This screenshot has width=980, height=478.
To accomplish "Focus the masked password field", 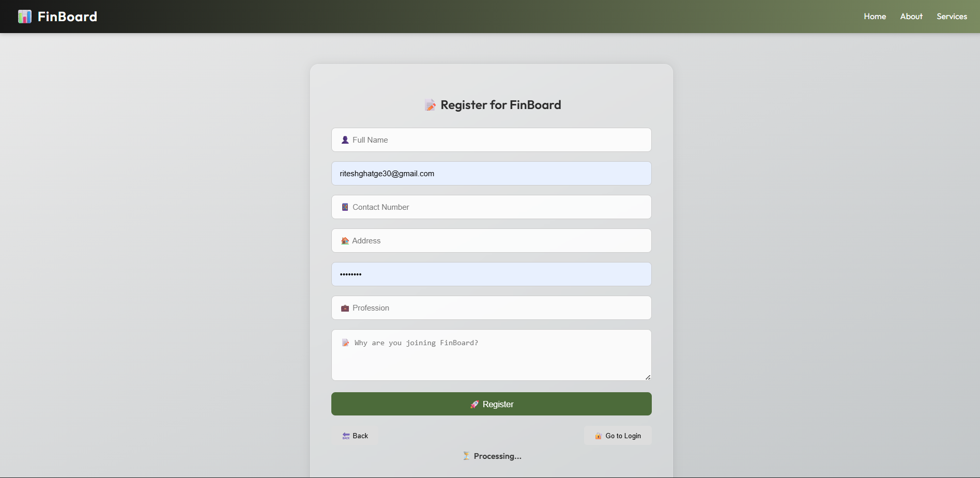I will click(x=491, y=274).
